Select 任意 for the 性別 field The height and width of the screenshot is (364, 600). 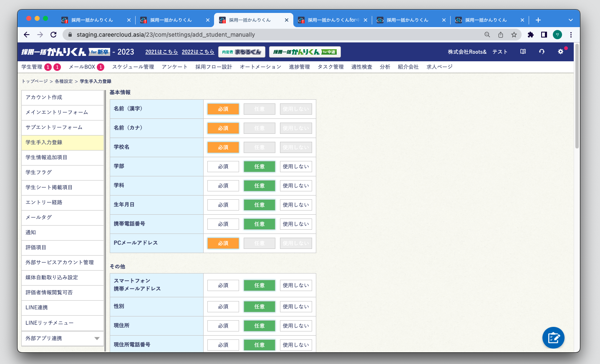point(259,306)
